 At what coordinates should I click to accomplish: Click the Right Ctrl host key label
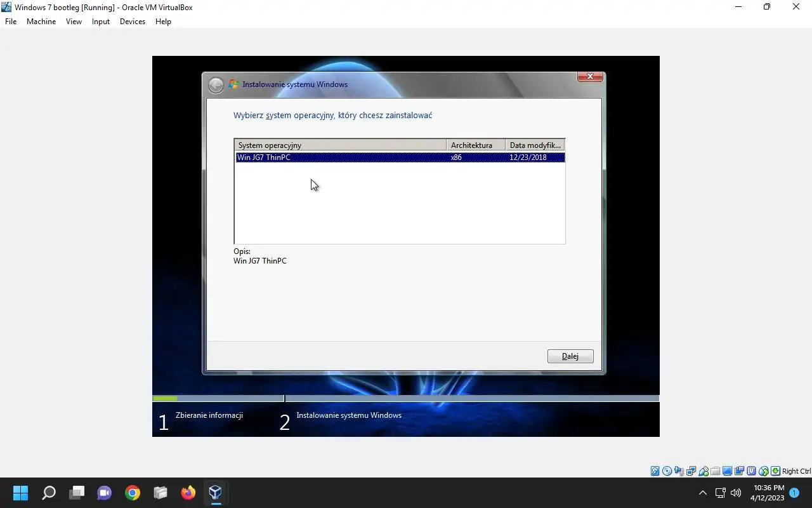796,471
